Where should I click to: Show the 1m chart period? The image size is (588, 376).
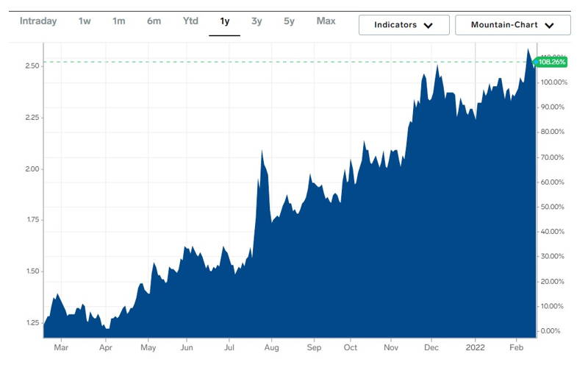[x=118, y=21]
